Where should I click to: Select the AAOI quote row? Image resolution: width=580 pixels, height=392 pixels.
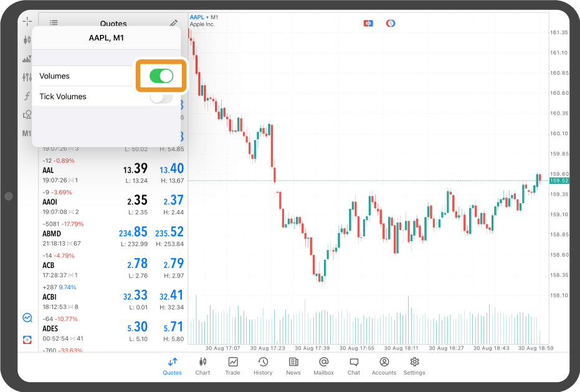coord(113,202)
